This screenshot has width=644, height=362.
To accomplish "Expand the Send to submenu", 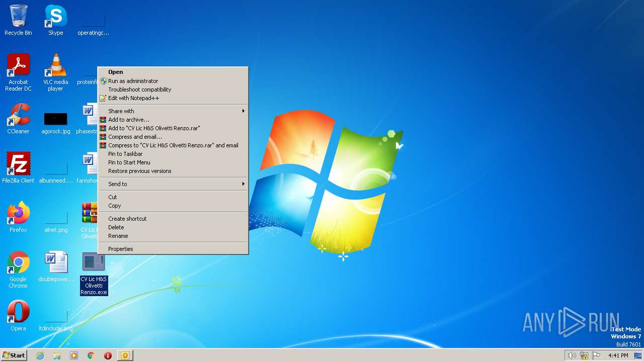I will 173,184.
